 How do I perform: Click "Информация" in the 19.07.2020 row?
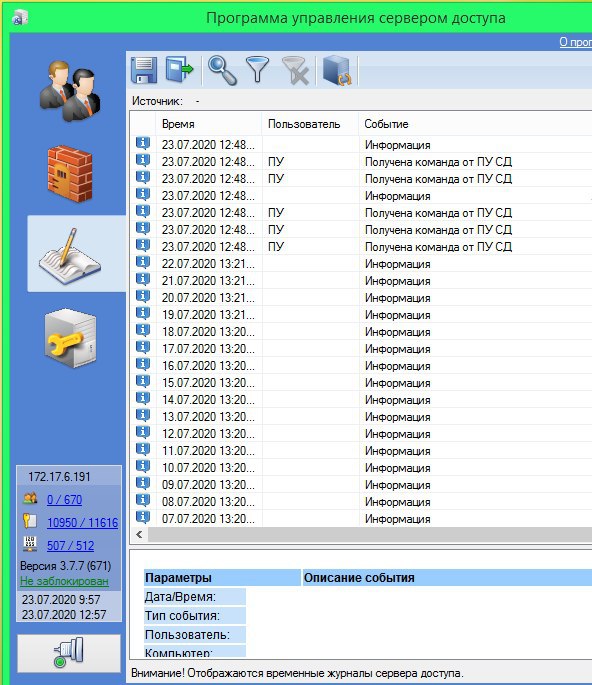click(x=398, y=315)
